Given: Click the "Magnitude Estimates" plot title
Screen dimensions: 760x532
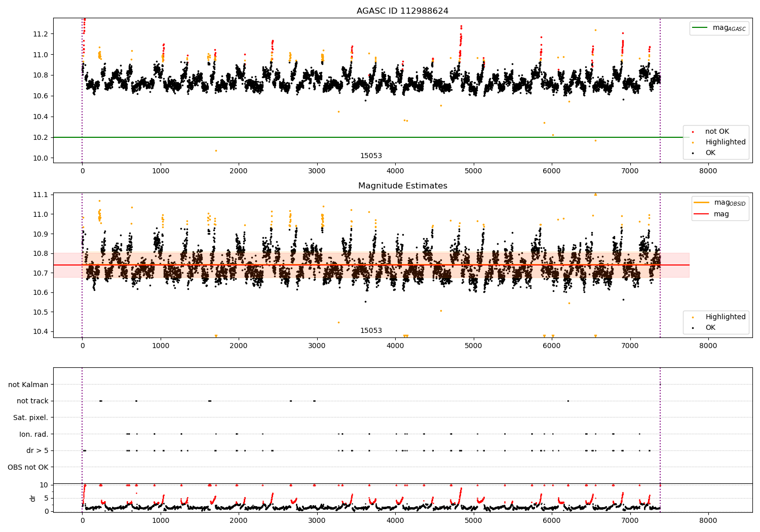Looking at the screenshot, I should click(x=402, y=186).
